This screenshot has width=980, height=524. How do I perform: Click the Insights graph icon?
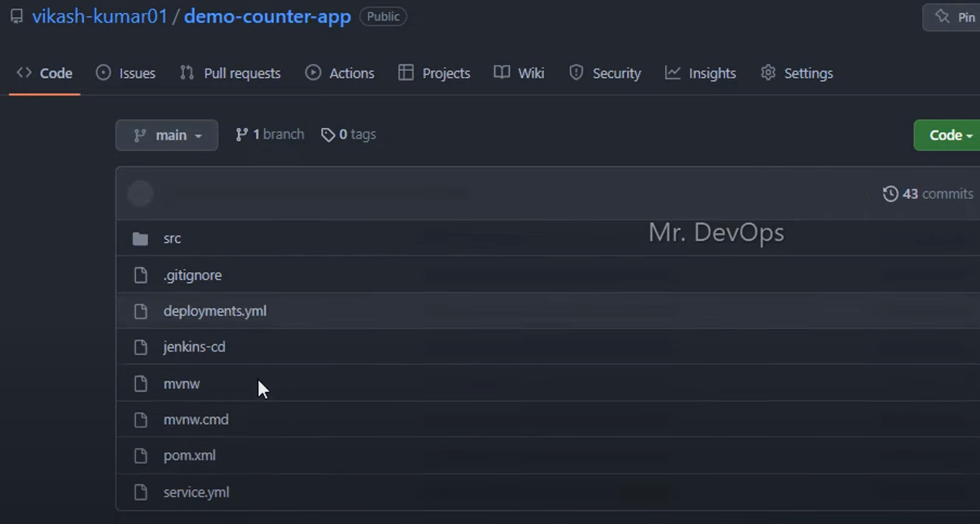(673, 73)
